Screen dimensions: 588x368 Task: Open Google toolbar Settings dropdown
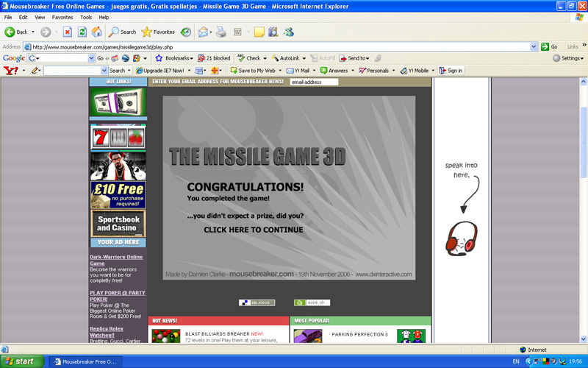[x=568, y=58]
